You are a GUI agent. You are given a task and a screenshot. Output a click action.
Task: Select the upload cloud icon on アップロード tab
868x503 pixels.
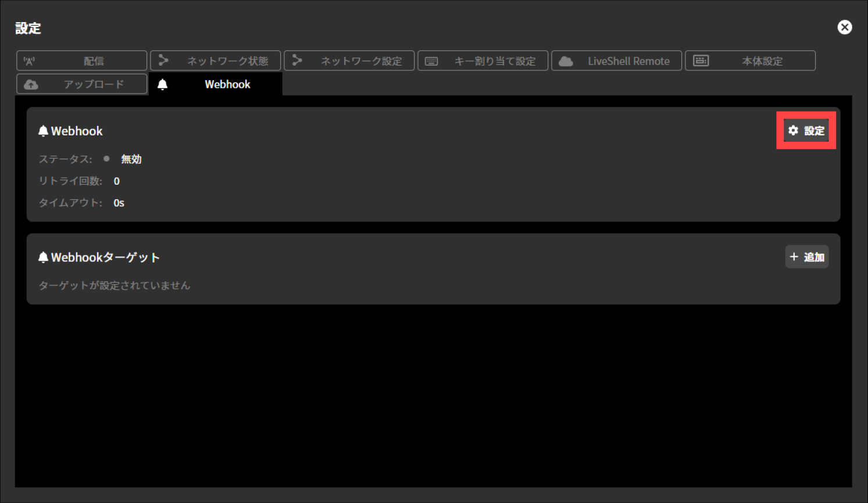coord(31,84)
